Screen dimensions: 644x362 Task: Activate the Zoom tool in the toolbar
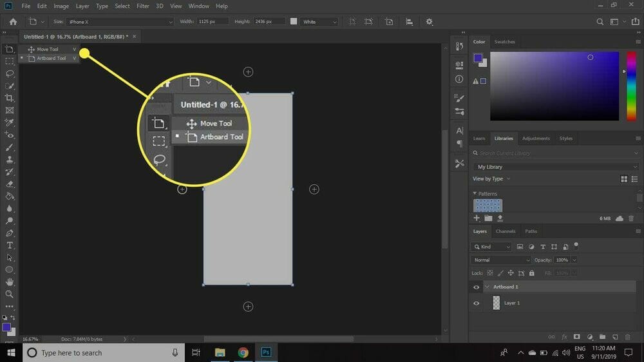tap(10, 294)
